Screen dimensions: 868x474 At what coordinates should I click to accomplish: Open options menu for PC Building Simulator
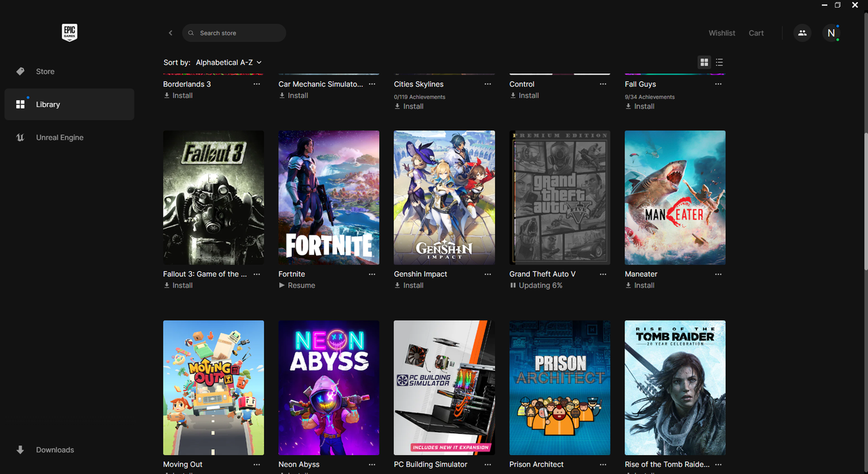(x=488, y=465)
